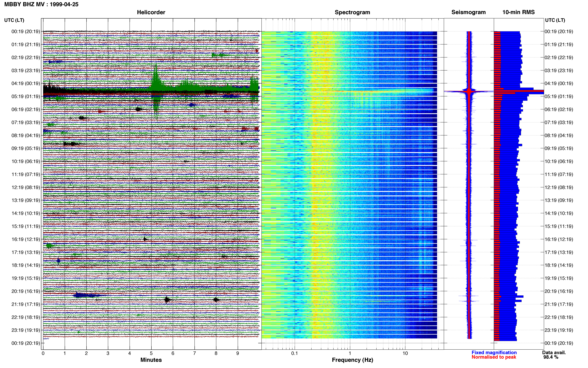Select right time label '16:19 (12:19)'
This screenshot has width=588, height=368.
559,239
